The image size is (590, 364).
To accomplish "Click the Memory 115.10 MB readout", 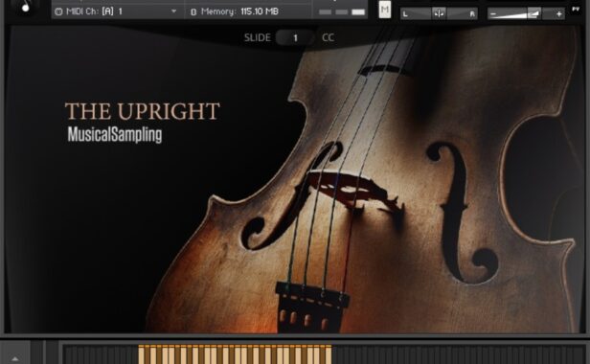I will (239, 11).
